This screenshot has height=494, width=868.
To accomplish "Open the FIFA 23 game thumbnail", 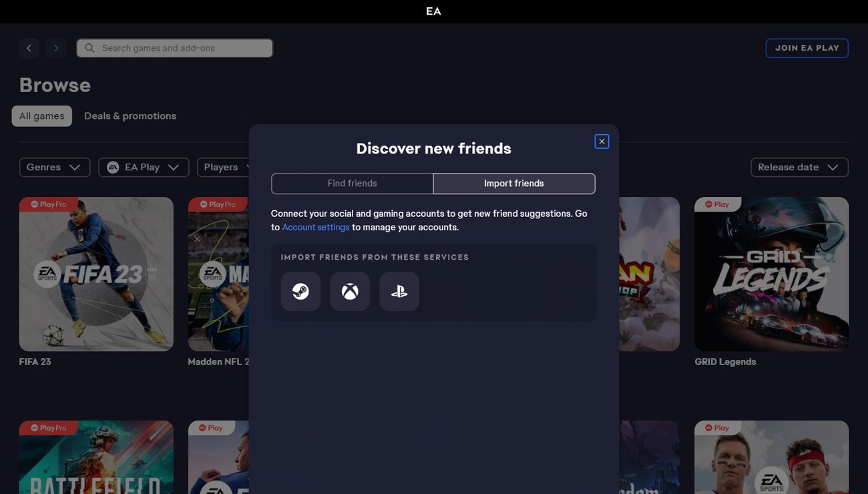I will 96,274.
